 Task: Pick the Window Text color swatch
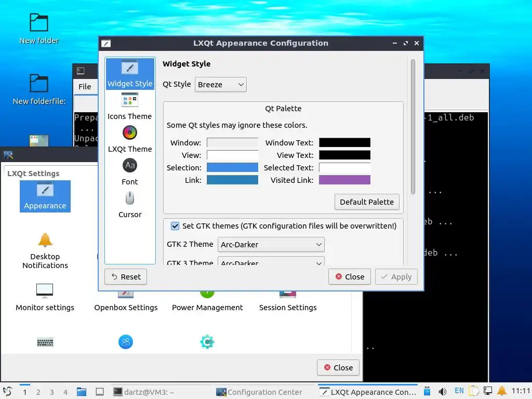point(345,142)
